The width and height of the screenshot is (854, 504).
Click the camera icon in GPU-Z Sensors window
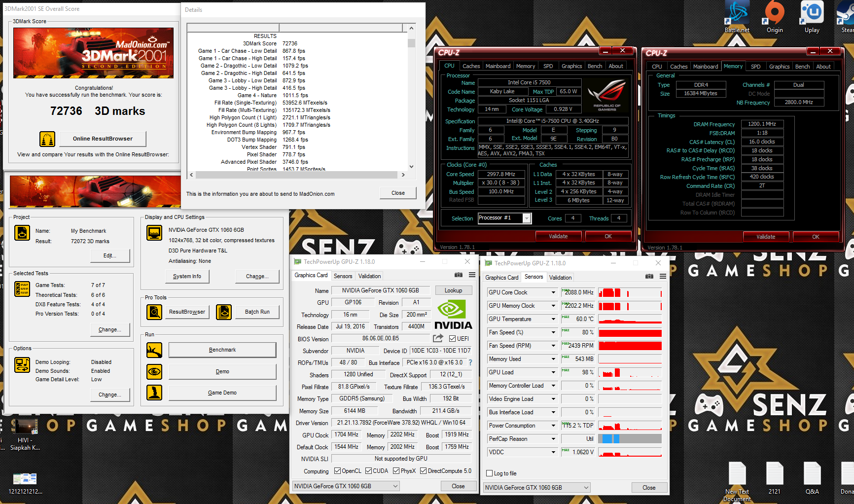[649, 277]
